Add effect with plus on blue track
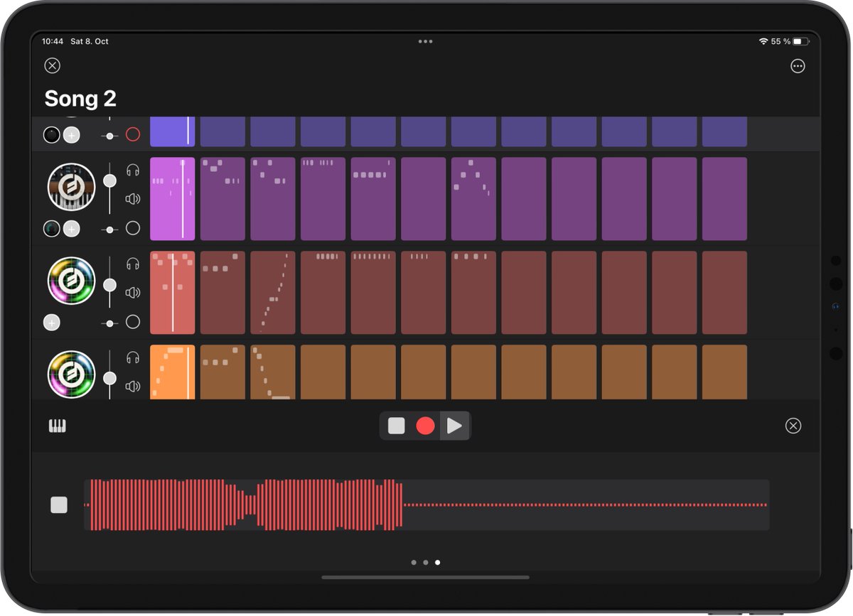The width and height of the screenshot is (853, 616). 71,135
